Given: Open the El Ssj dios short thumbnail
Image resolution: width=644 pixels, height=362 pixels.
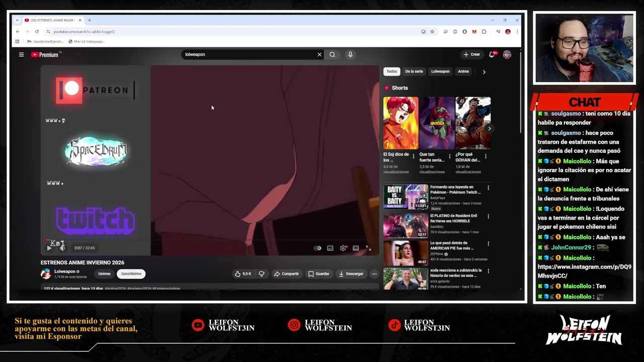Looking at the screenshot, I should pos(401,123).
